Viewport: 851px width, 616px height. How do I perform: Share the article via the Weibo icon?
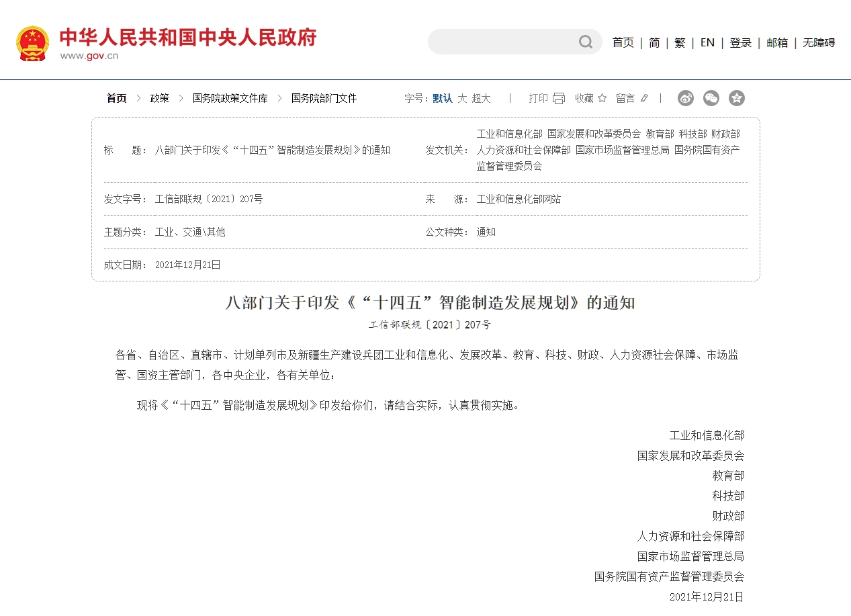[685, 98]
